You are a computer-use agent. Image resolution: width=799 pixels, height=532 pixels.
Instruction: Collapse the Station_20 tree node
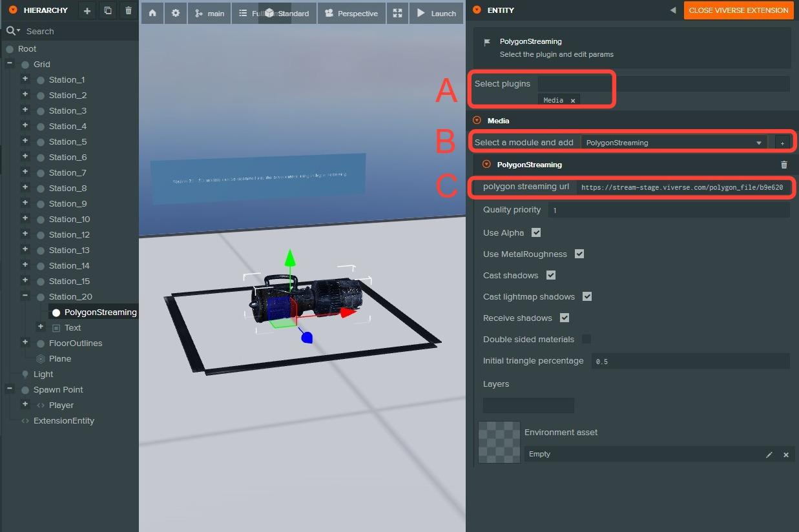point(25,296)
